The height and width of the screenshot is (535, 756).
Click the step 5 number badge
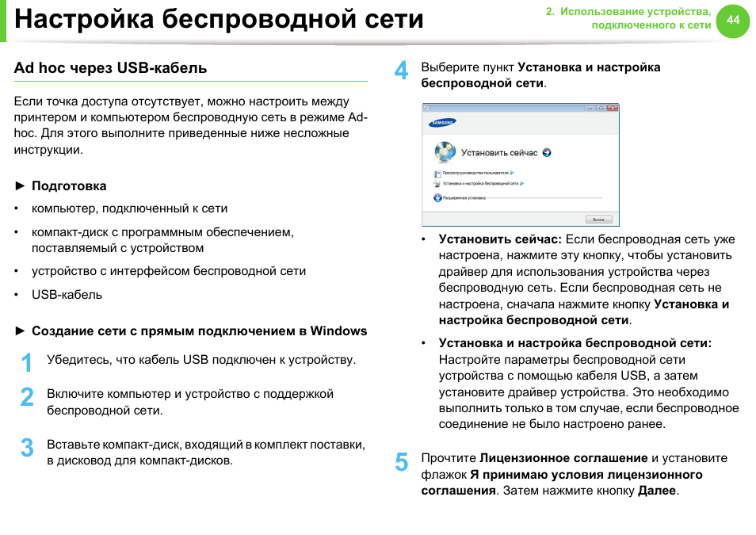pyautogui.click(x=403, y=464)
